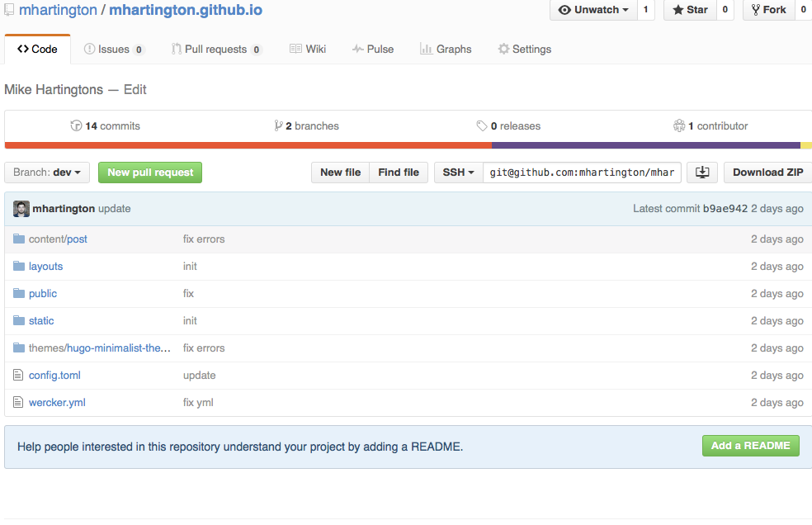The height and width of the screenshot is (525, 812).
Task: Click the contributor people icon
Action: point(679,126)
